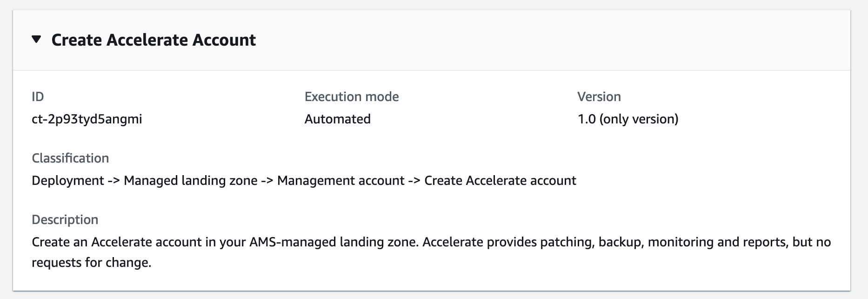Click the ID field label
The image size is (868, 299).
36,96
